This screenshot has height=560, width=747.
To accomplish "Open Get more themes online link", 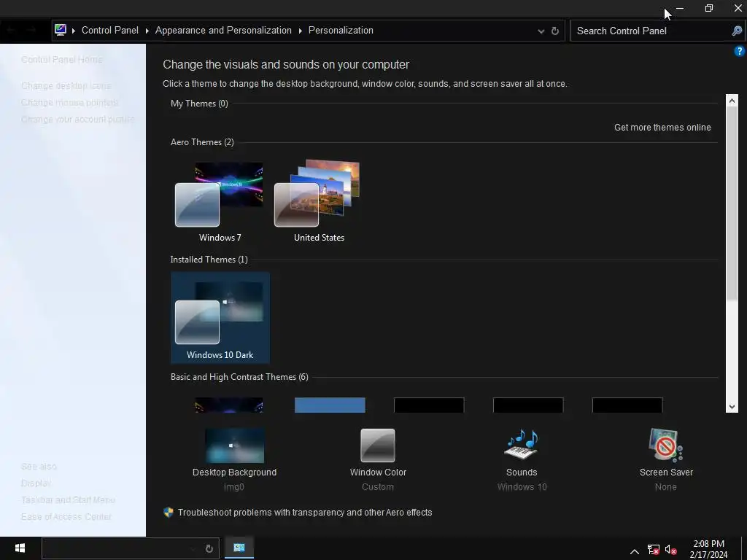I will [x=662, y=127].
